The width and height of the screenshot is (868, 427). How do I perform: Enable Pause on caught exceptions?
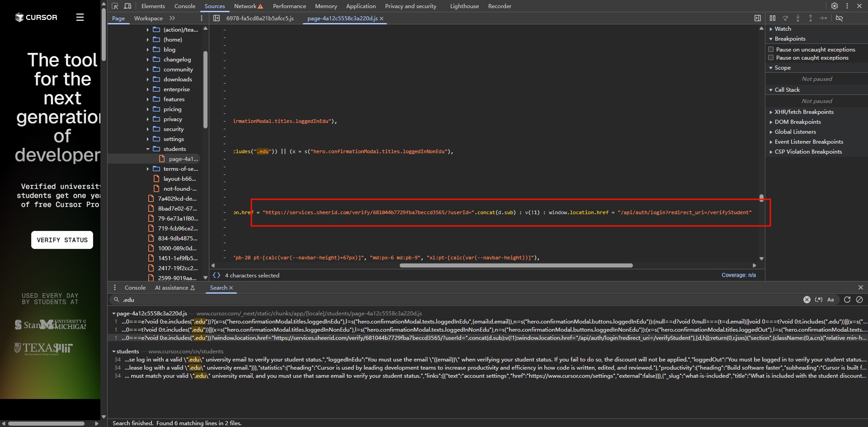click(x=771, y=57)
